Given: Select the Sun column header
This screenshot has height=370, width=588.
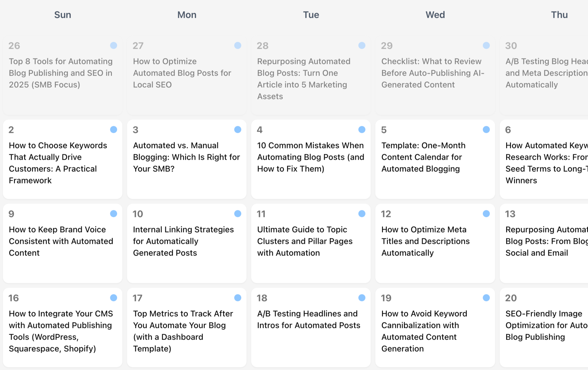Looking at the screenshot, I should (x=62, y=15).
